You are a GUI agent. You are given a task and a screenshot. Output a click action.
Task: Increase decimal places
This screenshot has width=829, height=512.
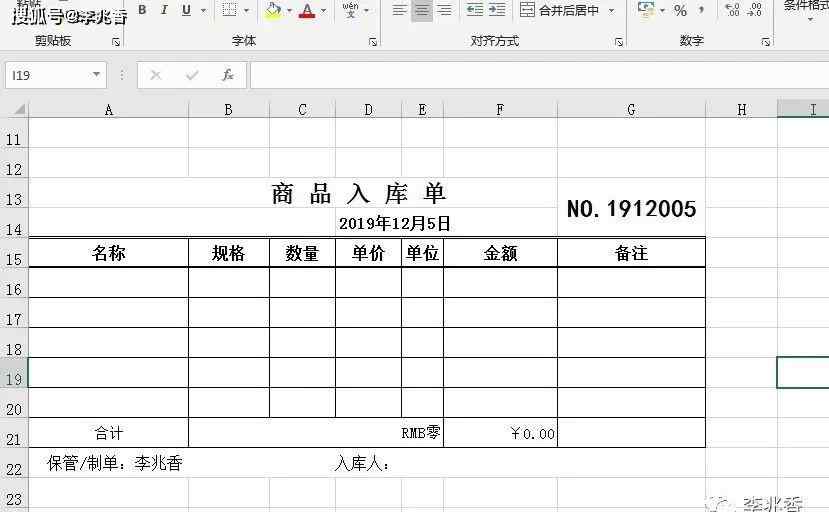[732, 10]
